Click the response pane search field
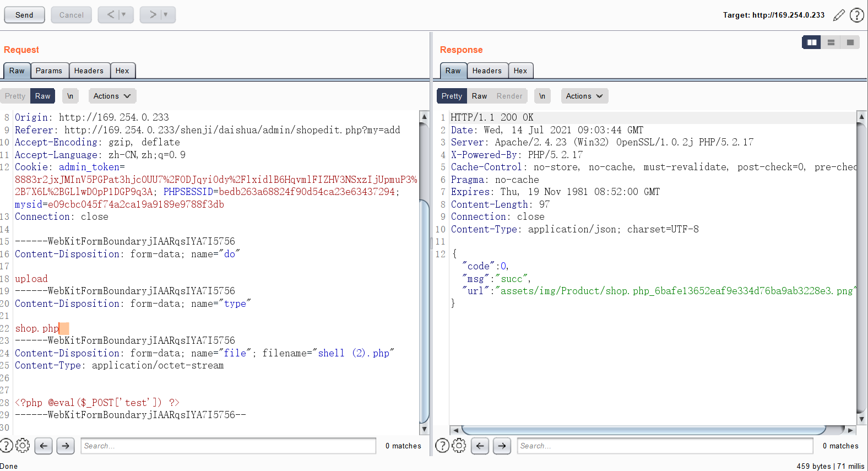This screenshot has height=471, width=868. 665,446
